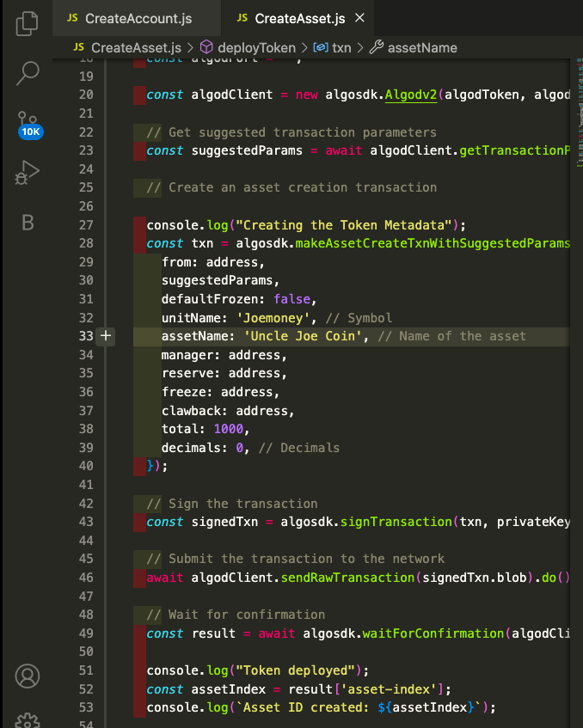Click the "Creating the Token Metadata" string
Viewport: 583px width, 728px height.
pyautogui.click(x=344, y=225)
